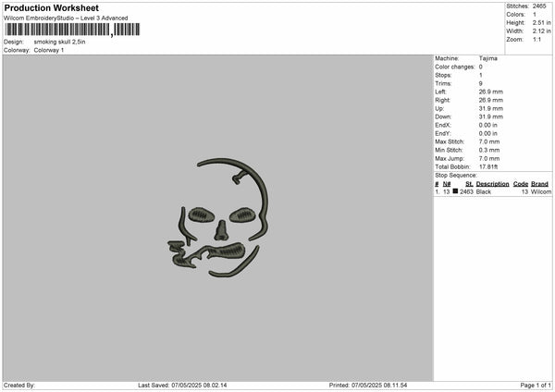Click the Max Jump value 7.0 mm

489,158
